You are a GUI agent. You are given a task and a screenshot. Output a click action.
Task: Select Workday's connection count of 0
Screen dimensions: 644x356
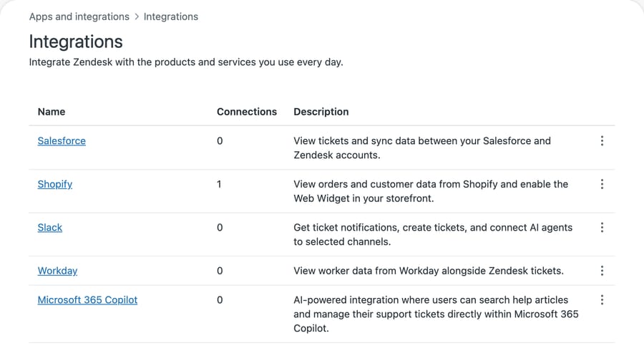pos(220,271)
